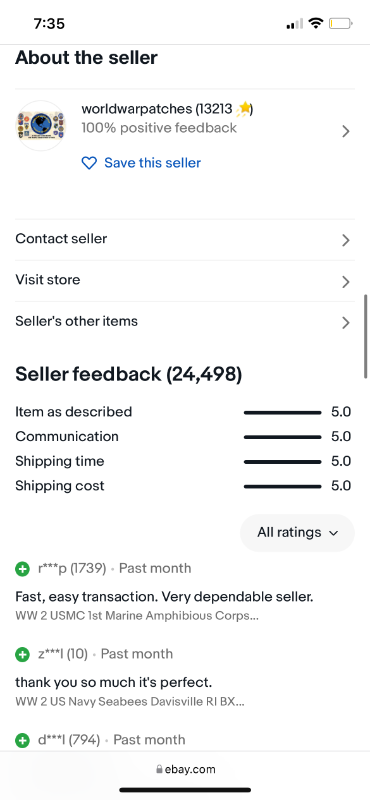This screenshot has width=370, height=800.
Task: Open WW 2 USMC 1st Marine Amphibious Corps item
Action: coord(137,616)
